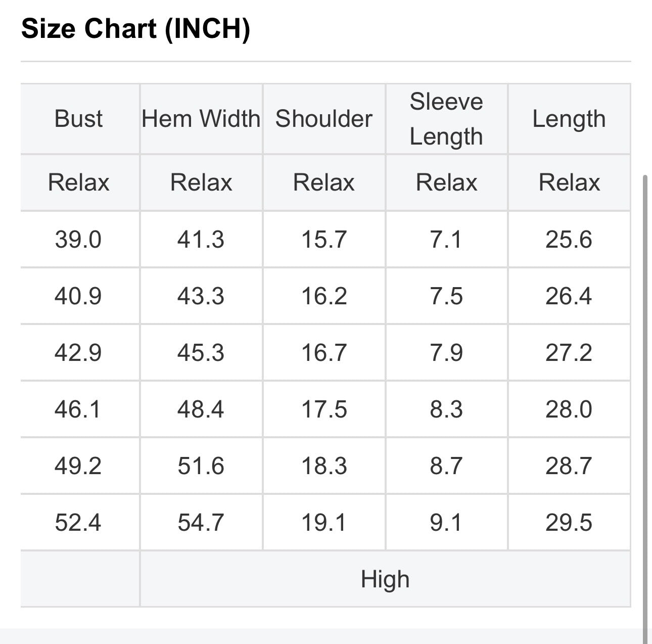This screenshot has height=644, width=652.
Task: Click the shoulder value 19.1
Action: [x=324, y=523]
